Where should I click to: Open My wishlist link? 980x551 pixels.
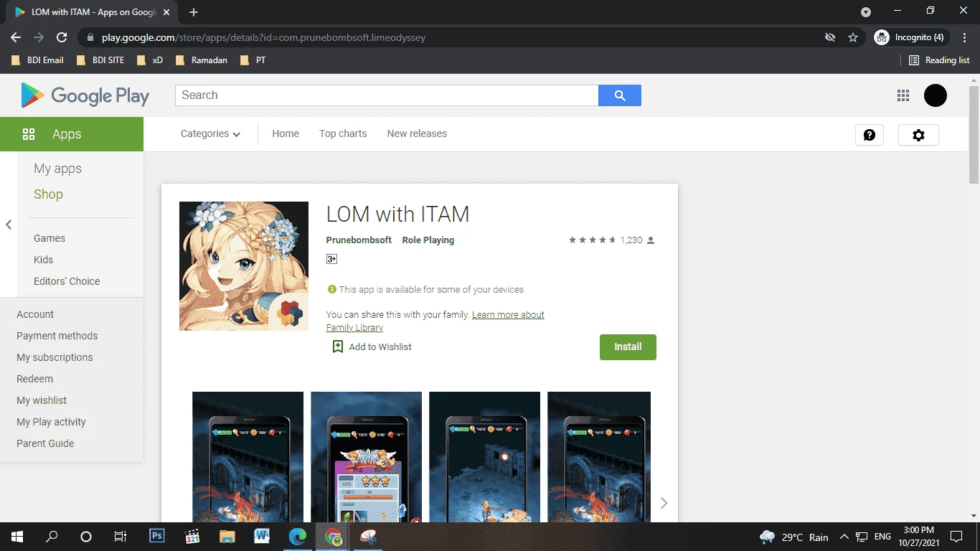[42, 400]
